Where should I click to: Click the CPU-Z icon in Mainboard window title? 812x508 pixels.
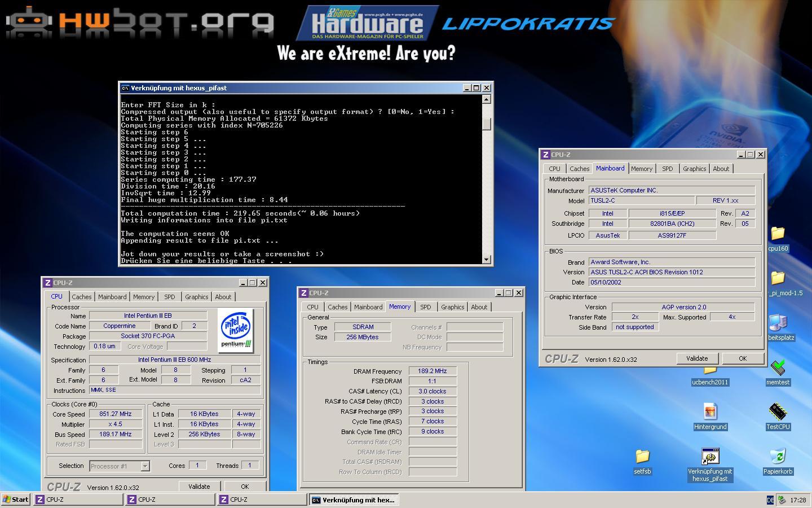click(545, 155)
